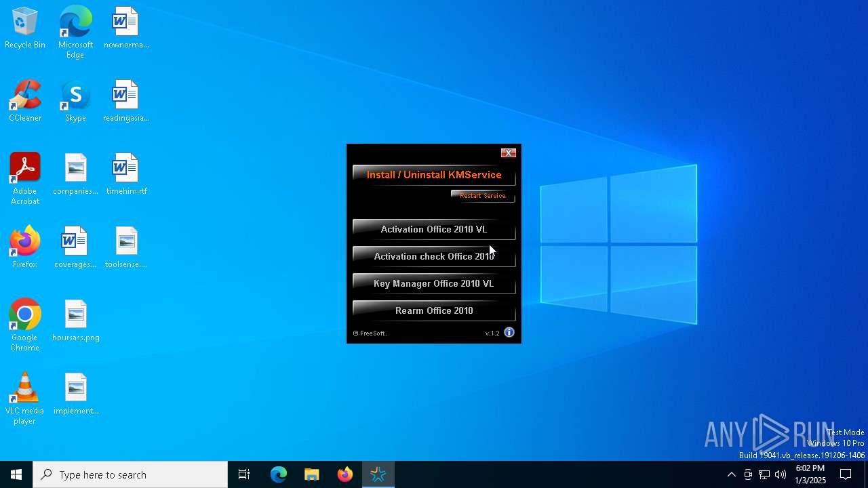Open File Explorer from the taskbar
This screenshot has width=868, height=488.
pos(312,474)
